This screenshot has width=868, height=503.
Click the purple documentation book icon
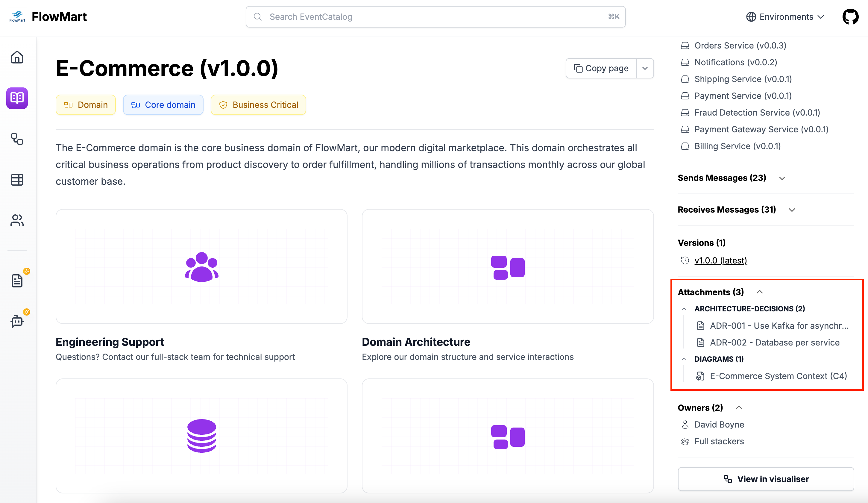[x=17, y=98]
